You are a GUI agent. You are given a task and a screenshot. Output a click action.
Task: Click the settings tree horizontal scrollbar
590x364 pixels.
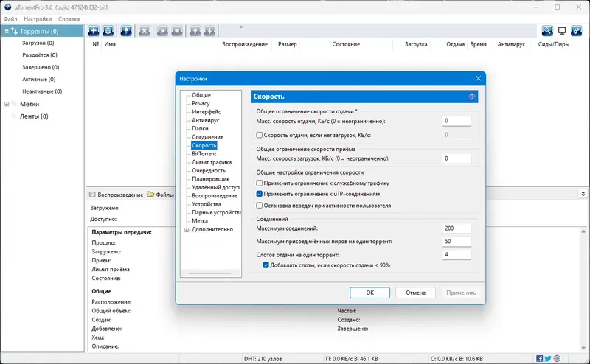[210, 273]
